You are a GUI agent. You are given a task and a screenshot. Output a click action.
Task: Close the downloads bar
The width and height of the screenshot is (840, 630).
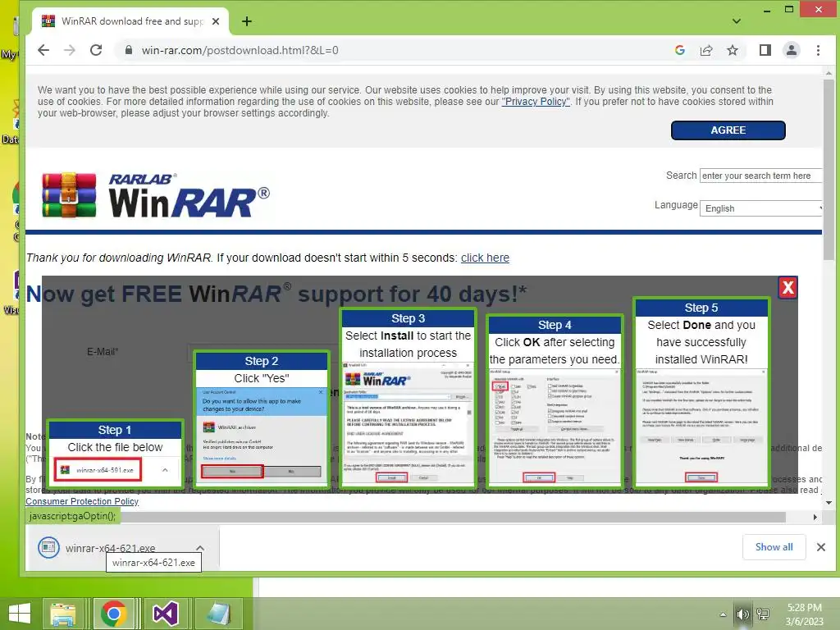pos(820,547)
